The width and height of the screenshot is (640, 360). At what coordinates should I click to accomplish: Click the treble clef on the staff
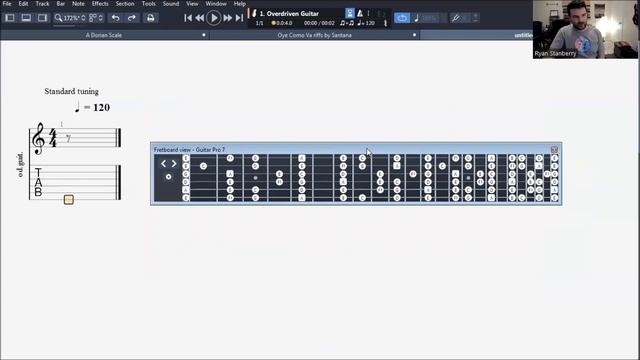coord(38,138)
